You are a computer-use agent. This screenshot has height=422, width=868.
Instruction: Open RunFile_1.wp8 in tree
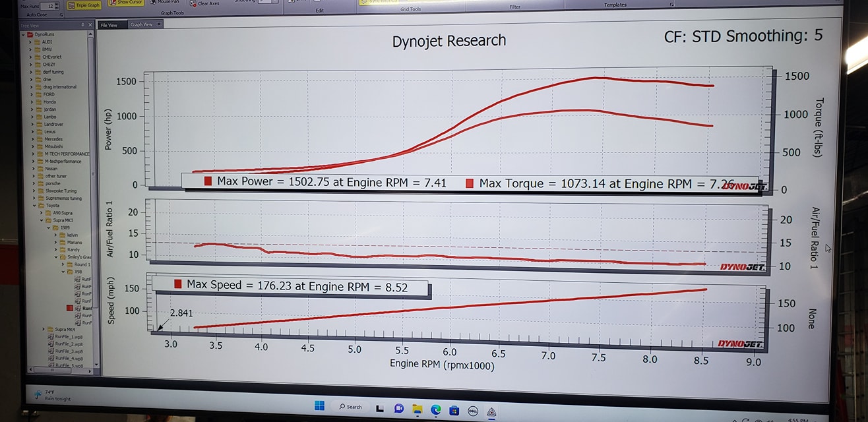coord(69,337)
